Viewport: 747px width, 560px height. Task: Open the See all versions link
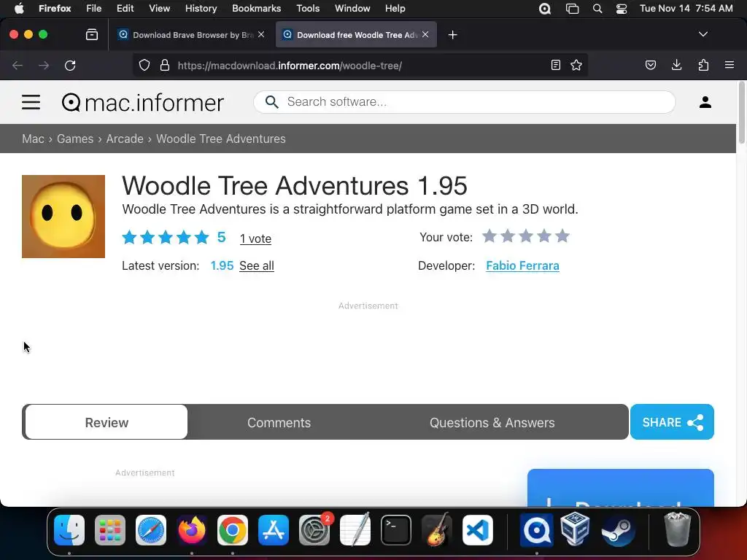(256, 265)
